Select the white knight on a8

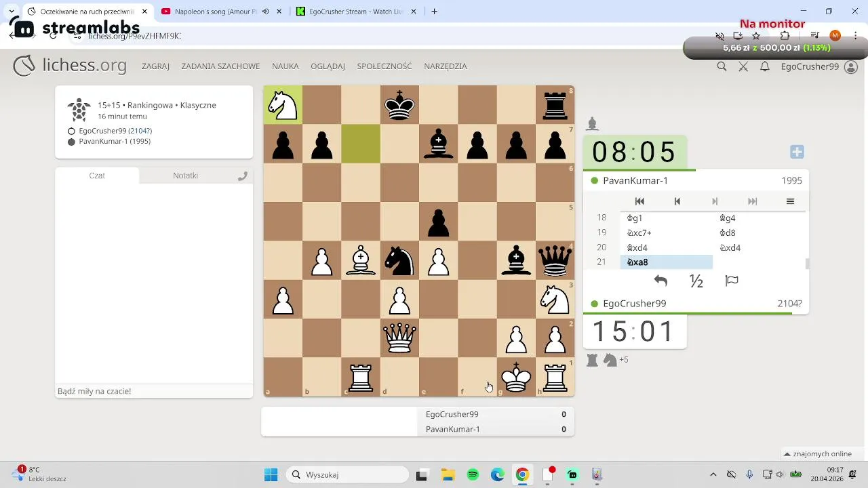[283, 105]
